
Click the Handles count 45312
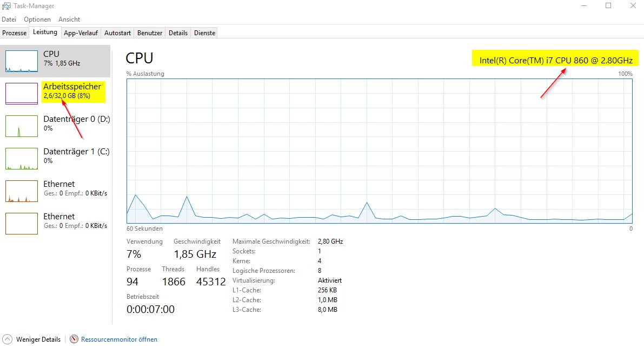click(211, 282)
